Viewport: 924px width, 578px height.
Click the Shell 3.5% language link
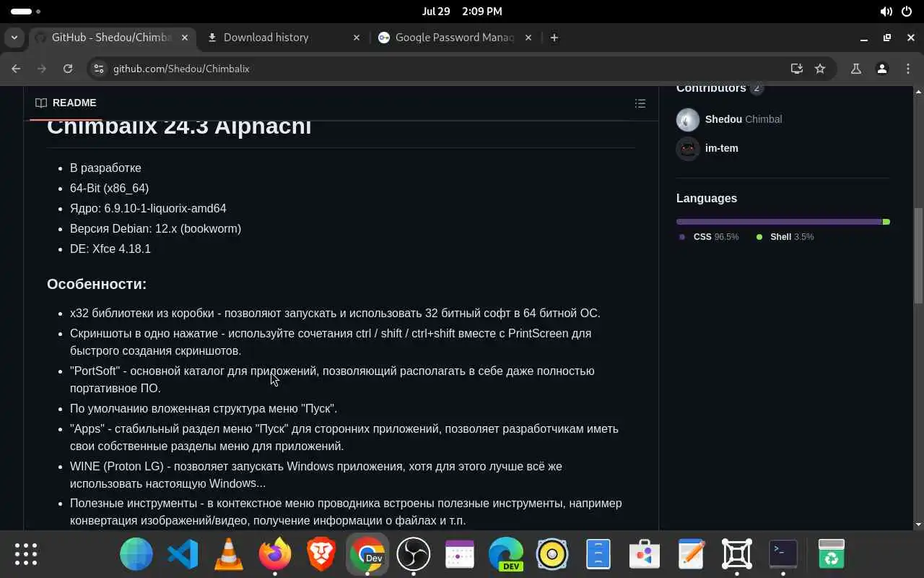pos(785,237)
